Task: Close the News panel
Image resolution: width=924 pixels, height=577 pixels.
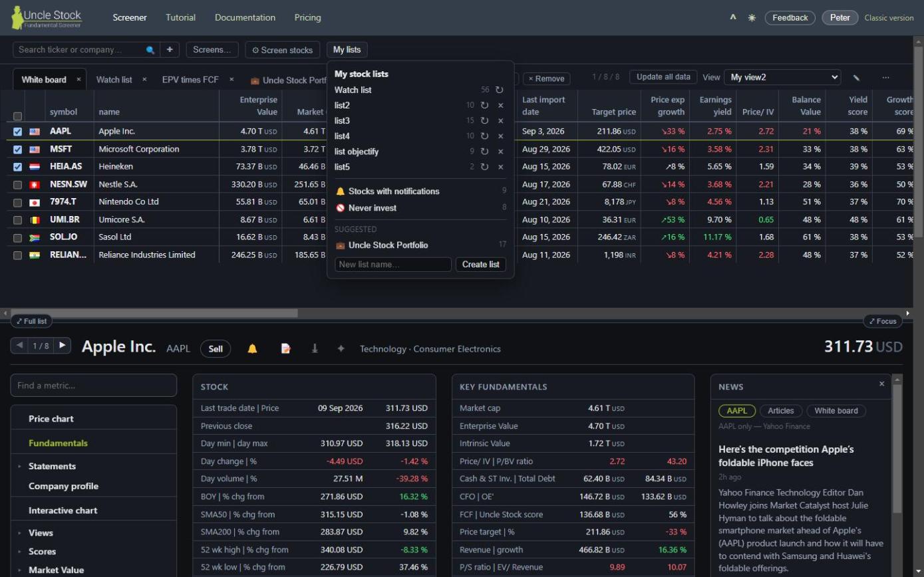Action: pos(882,384)
